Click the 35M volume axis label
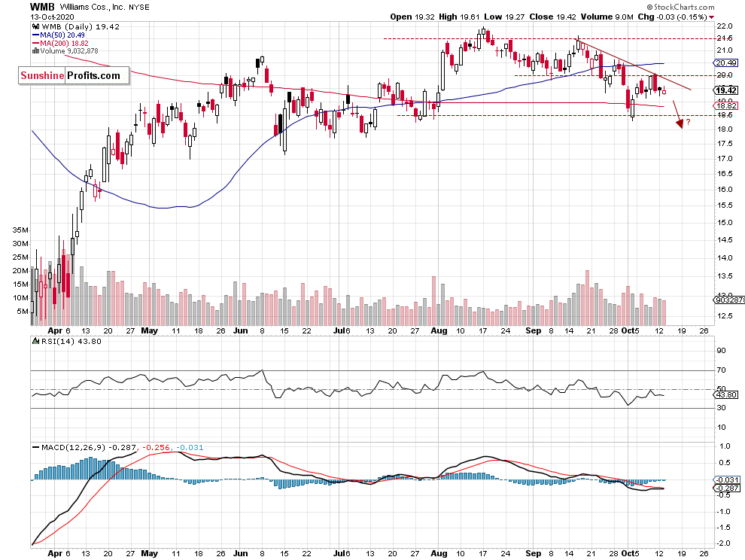The image size is (745, 560). 20,230
